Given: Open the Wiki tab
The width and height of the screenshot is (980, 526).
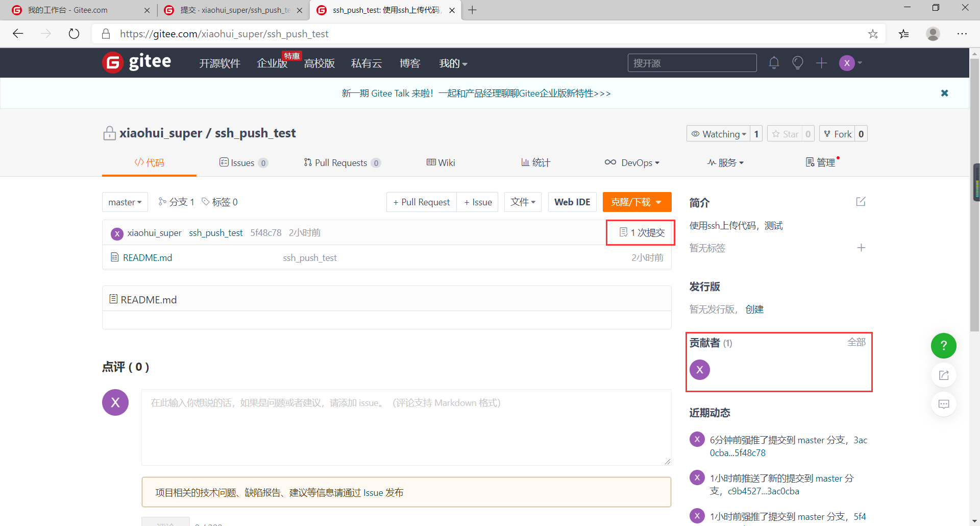Looking at the screenshot, I should tap(440, 162).
